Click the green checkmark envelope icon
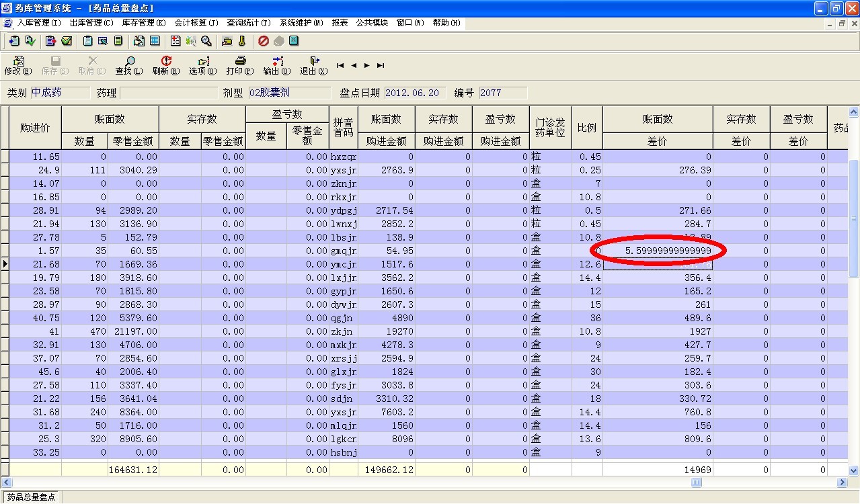The width and height of the screenshot is (860, 504). coord(67,41)
